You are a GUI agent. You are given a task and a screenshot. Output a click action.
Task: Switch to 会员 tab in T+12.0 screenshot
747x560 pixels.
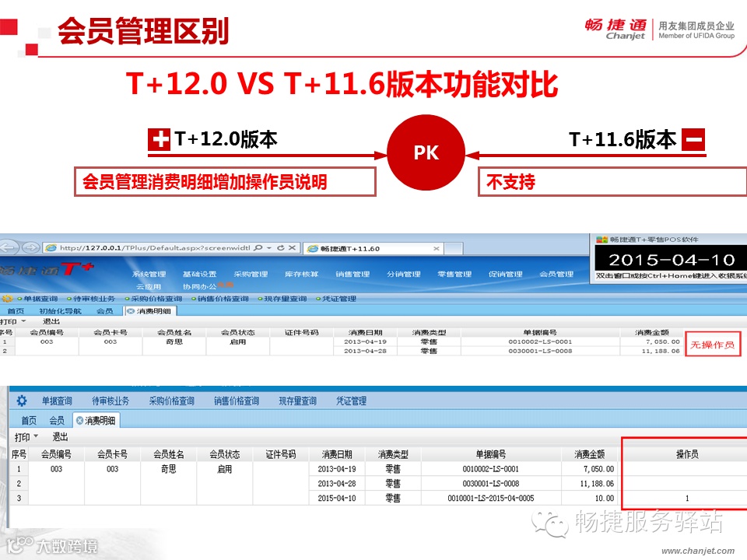(57, 421)
